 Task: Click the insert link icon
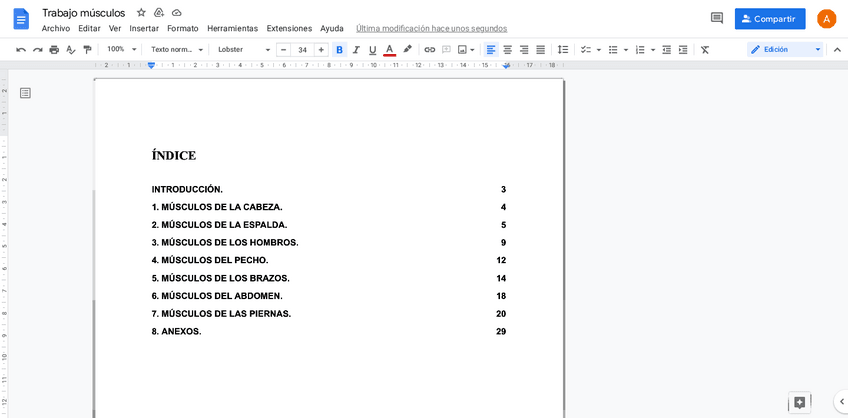tap(430, 50)
